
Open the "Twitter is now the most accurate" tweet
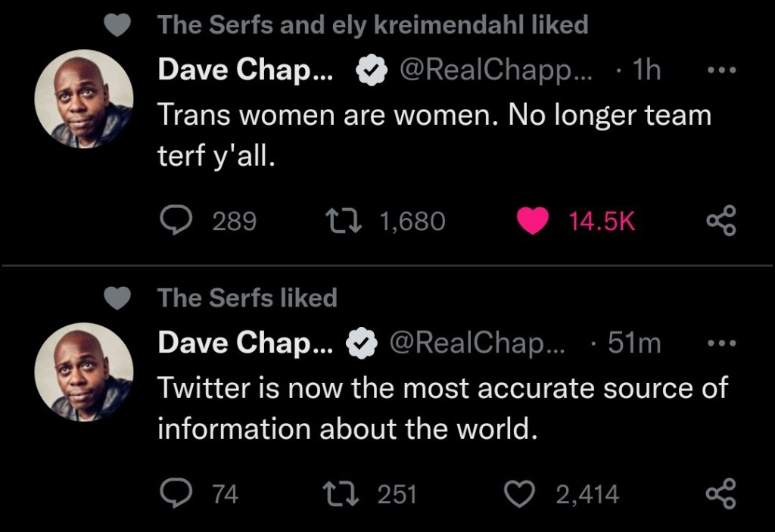(441, 409)
